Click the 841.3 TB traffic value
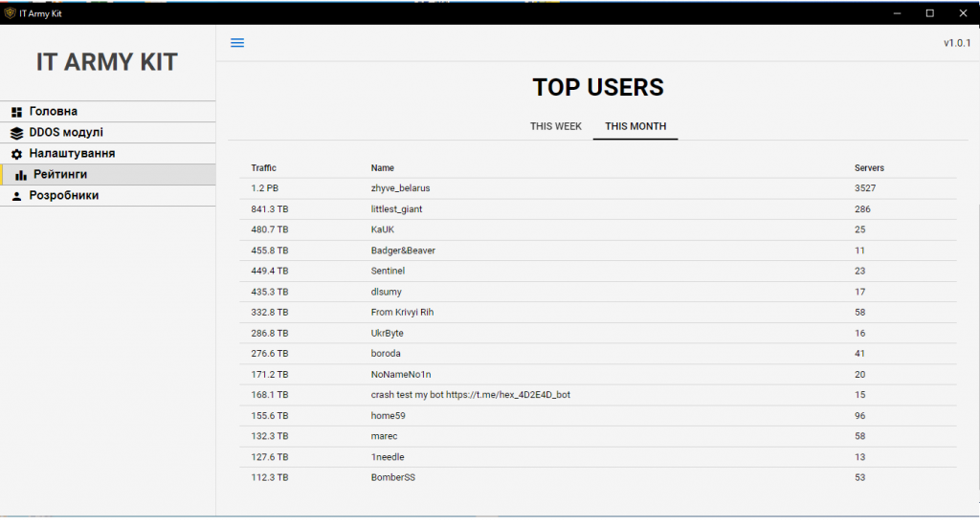The height and width of the screenshot is (524, 980). (270, 209)
